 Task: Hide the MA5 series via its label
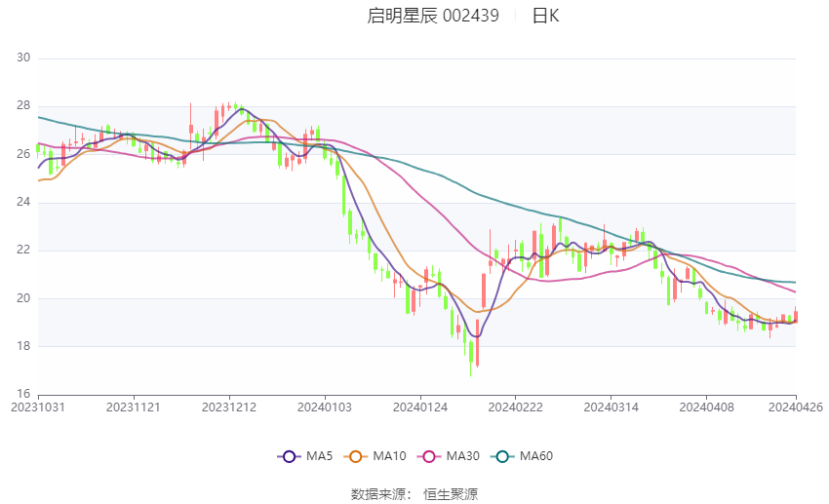(319, 456)
